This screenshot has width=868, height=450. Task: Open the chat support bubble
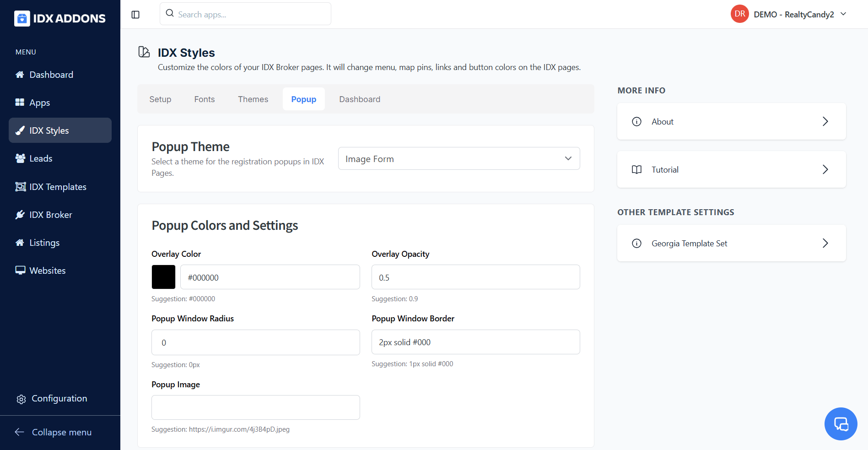841,424
